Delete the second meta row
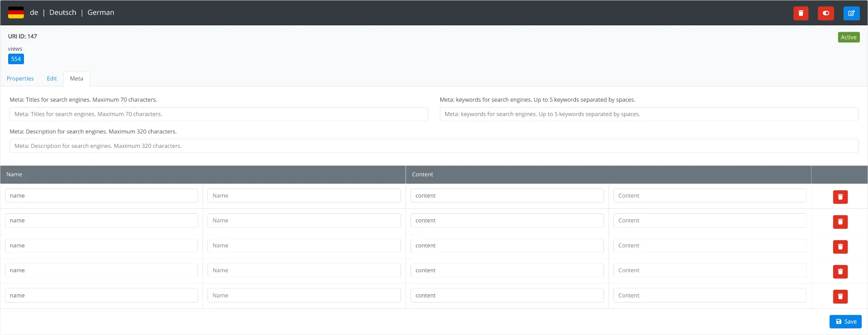 click(840, 222)
